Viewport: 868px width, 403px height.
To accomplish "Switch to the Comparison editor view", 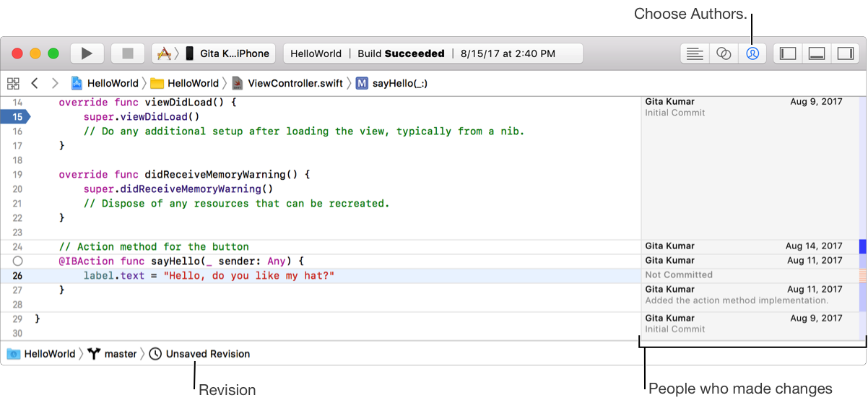I will [x=724, y=53].
